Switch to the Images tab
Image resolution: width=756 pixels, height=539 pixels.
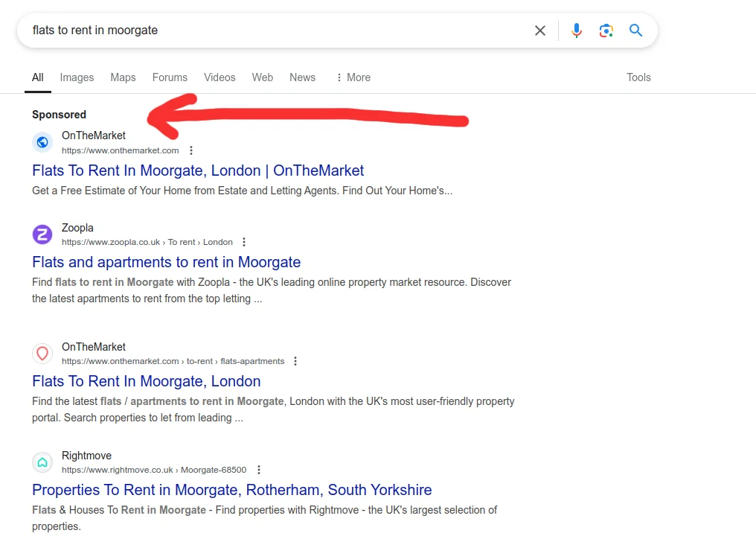pos(77,77)
